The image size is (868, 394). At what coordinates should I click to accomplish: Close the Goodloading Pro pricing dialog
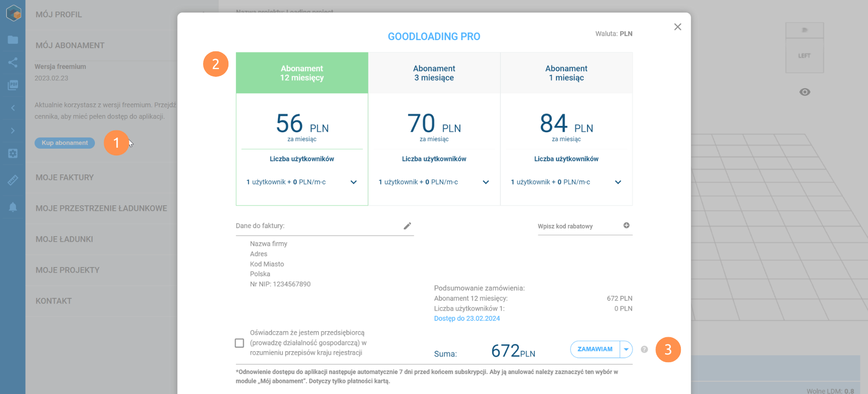678,27
